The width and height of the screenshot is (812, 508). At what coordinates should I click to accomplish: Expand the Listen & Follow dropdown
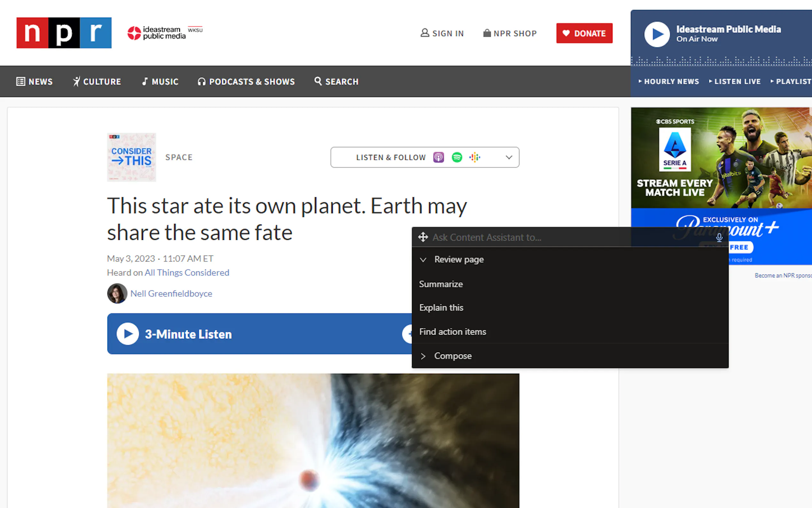coord(509,157)
